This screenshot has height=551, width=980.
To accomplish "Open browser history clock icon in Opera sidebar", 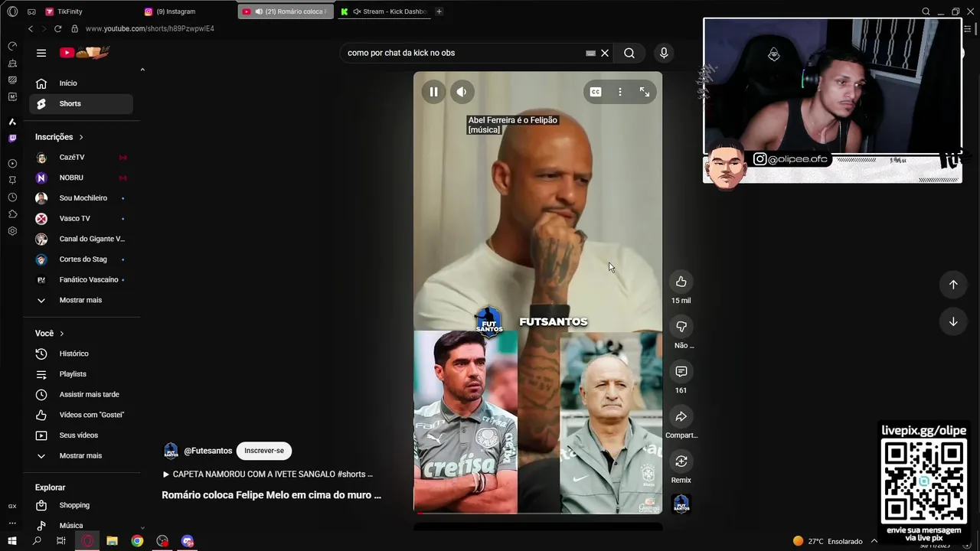I will coord(12,197).
